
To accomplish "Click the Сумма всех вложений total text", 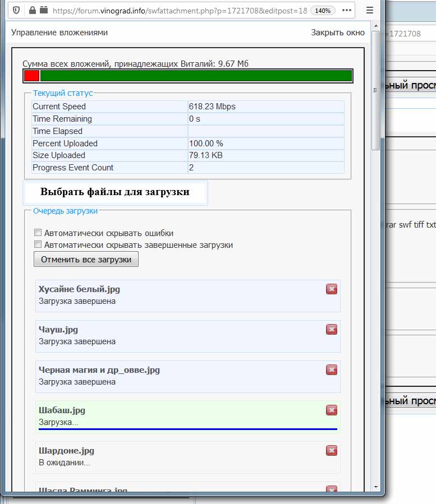I will click(135, 64).
